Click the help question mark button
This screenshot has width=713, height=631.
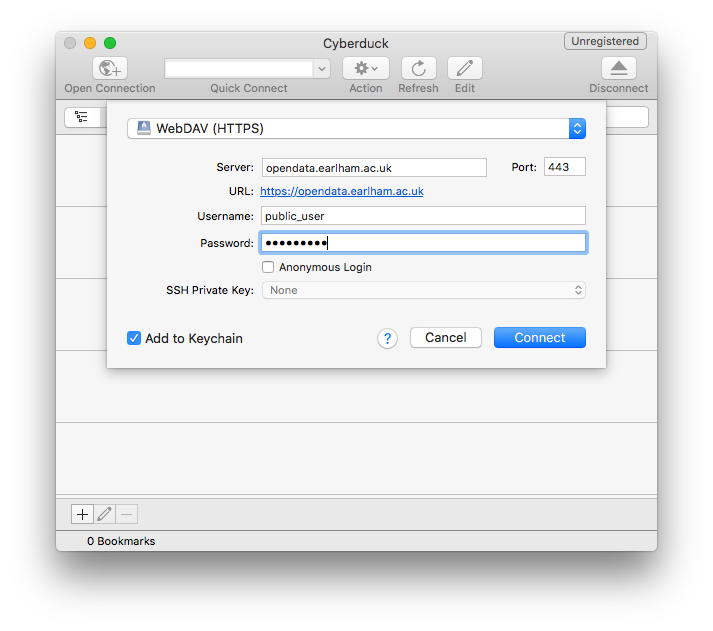click(388, 338)
